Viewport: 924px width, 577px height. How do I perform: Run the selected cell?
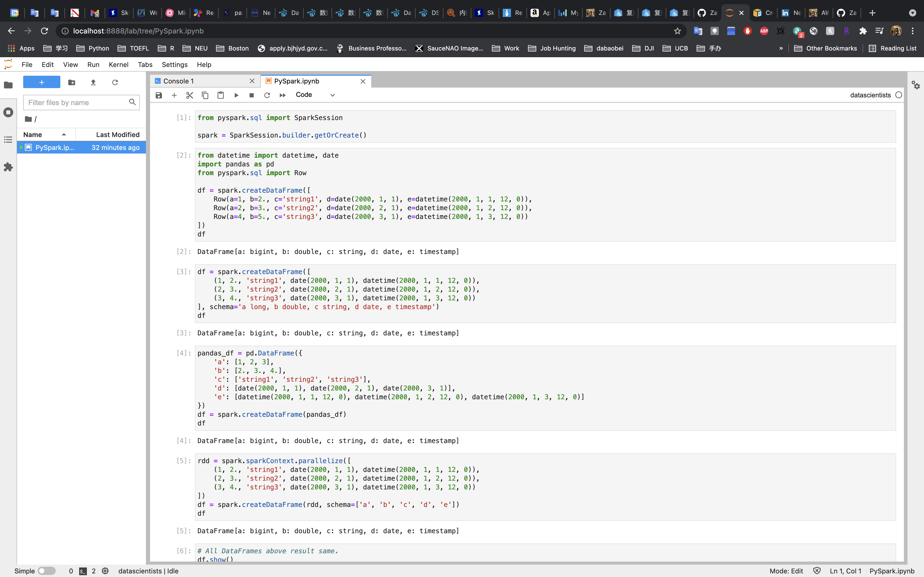coord(236,95)
